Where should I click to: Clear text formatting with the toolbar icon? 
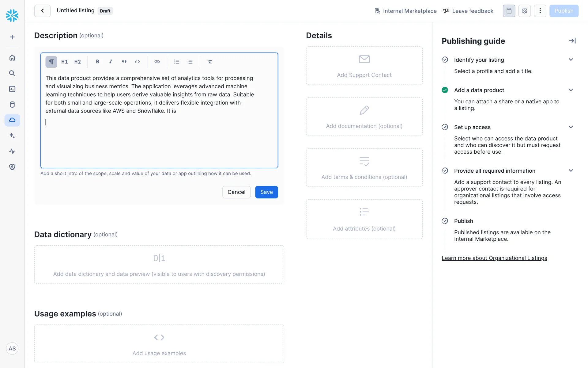point(210,62)
